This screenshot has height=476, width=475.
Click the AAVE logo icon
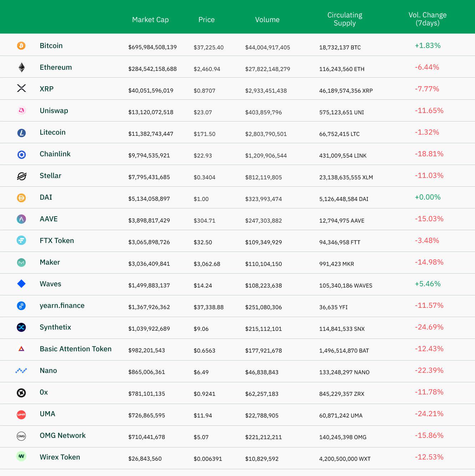[21, 219]
